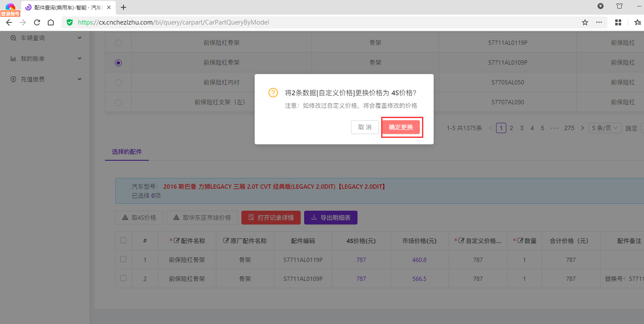Switch to the 选择的配件 tab
Screen dimensions: 644x324
point(127,152)
